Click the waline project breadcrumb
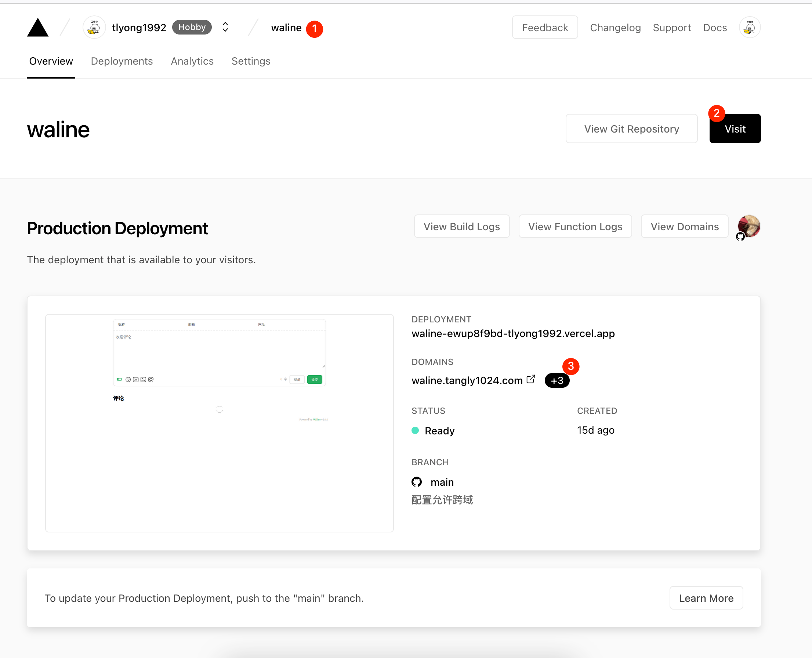 [286, 28]
